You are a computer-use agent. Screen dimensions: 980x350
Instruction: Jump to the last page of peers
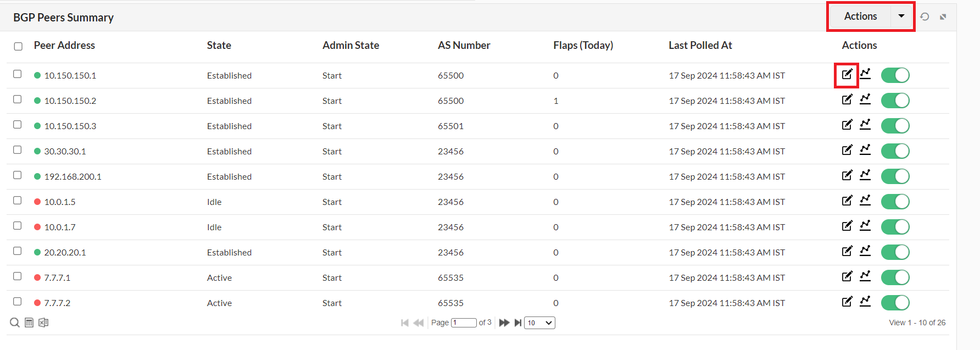[517, 323]
